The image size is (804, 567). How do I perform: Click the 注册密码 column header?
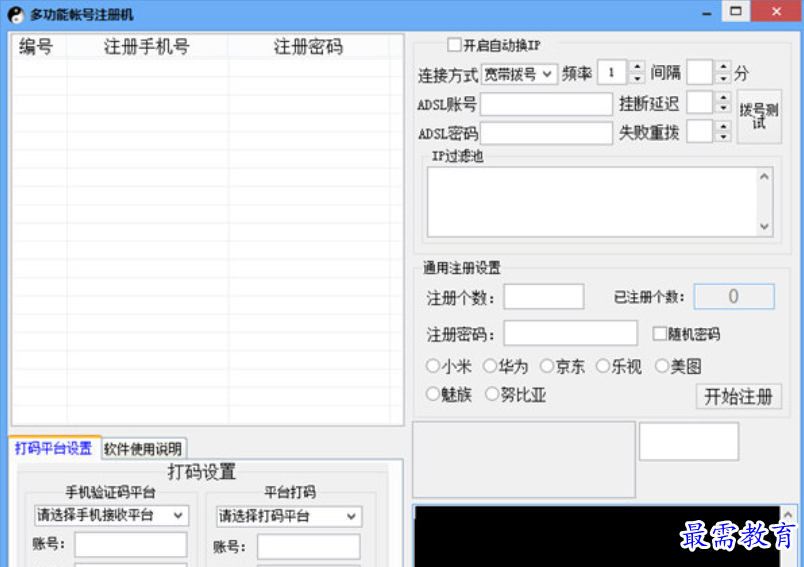[308, 47]
